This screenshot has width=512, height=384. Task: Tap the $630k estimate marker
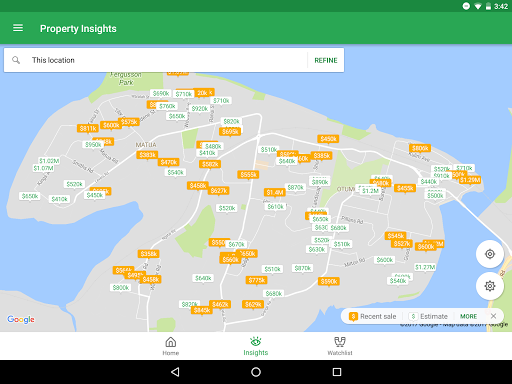click(x=316, y=250)
